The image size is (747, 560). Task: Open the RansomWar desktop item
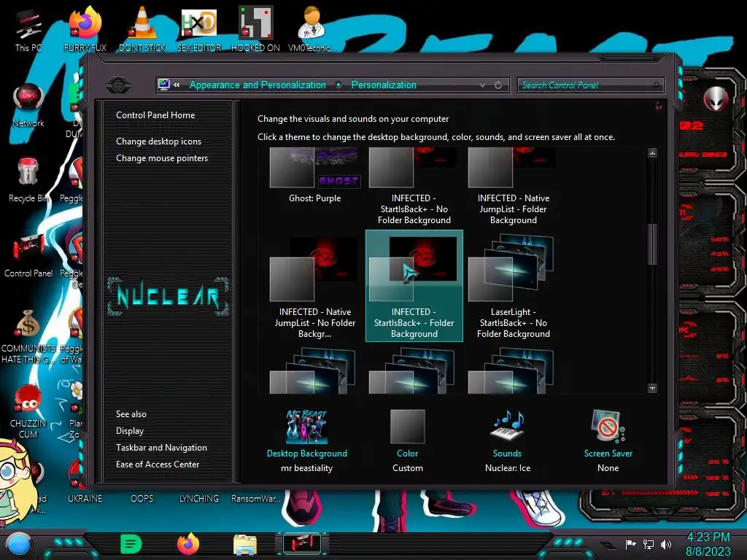[x=256, y=499]
